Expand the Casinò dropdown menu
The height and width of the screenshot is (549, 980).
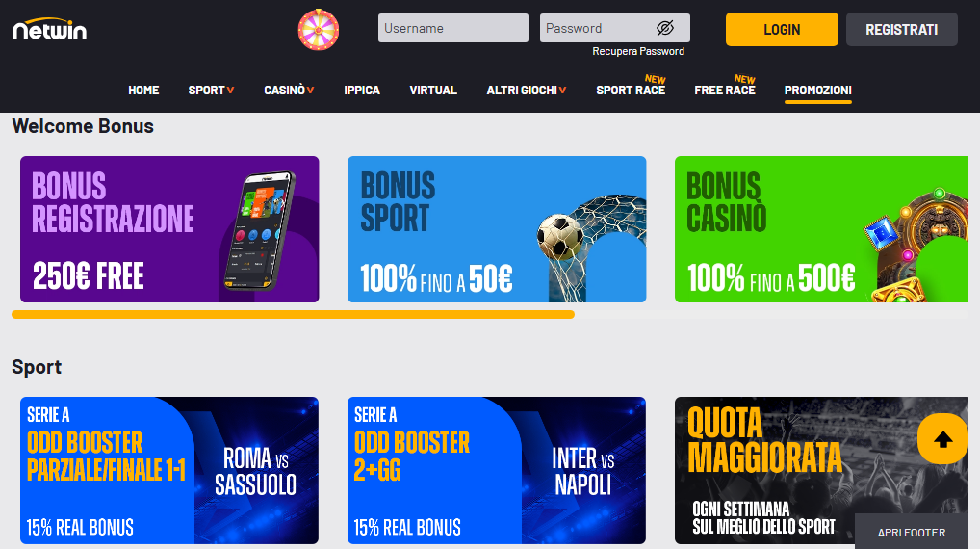(x=289, y=90)
